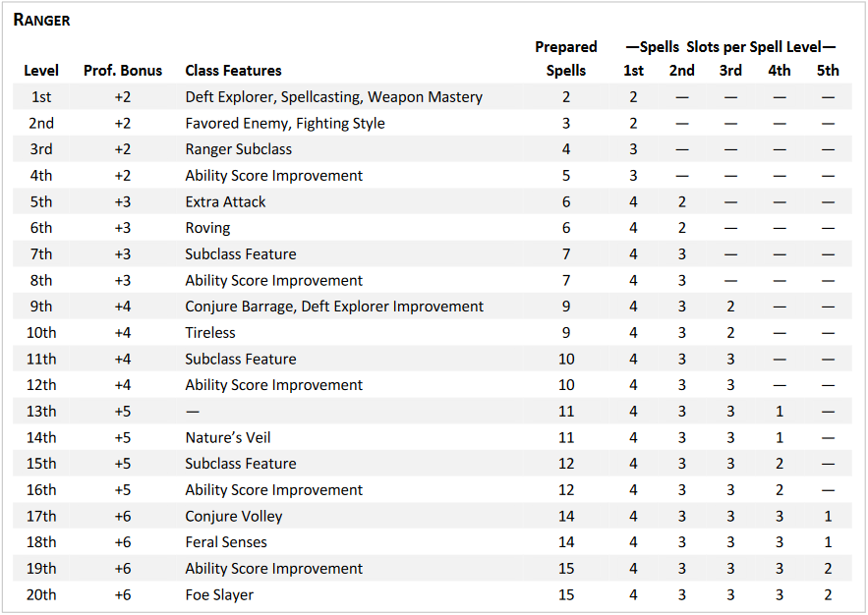
Task: Click the 'Spells Slots per Spell Level' heading
Action: tap(730, 47)
